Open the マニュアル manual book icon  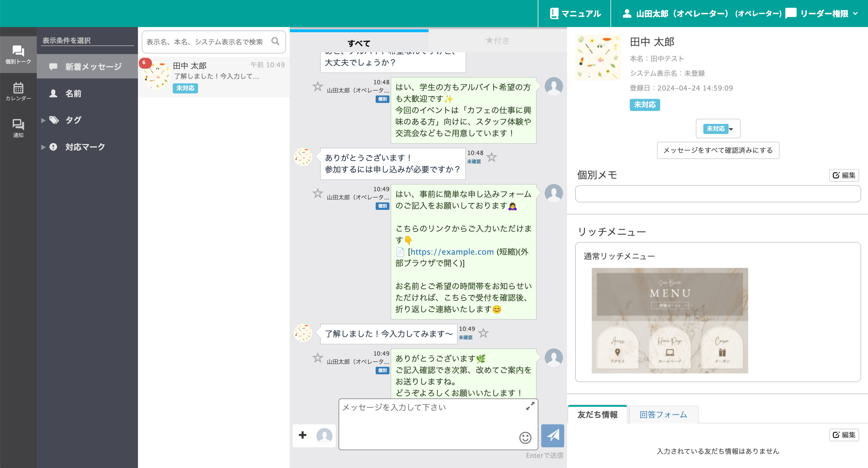click(x=554, y=14)
